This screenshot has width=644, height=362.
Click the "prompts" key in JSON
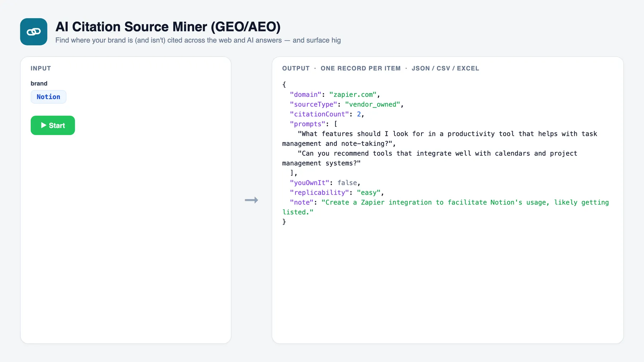click(x=308, y=124)
